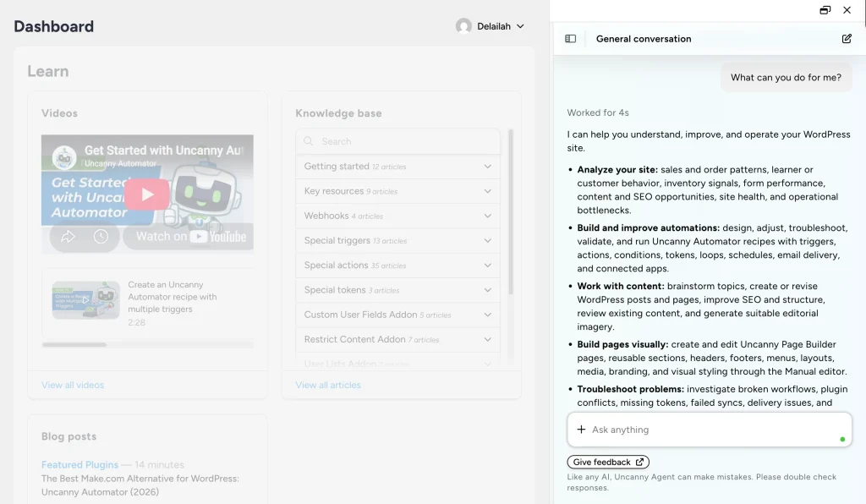The height and width of the screenshot is (504, 866).
Task: Click the Knowledge base search magnifier icon
Action: coord(308,141)
